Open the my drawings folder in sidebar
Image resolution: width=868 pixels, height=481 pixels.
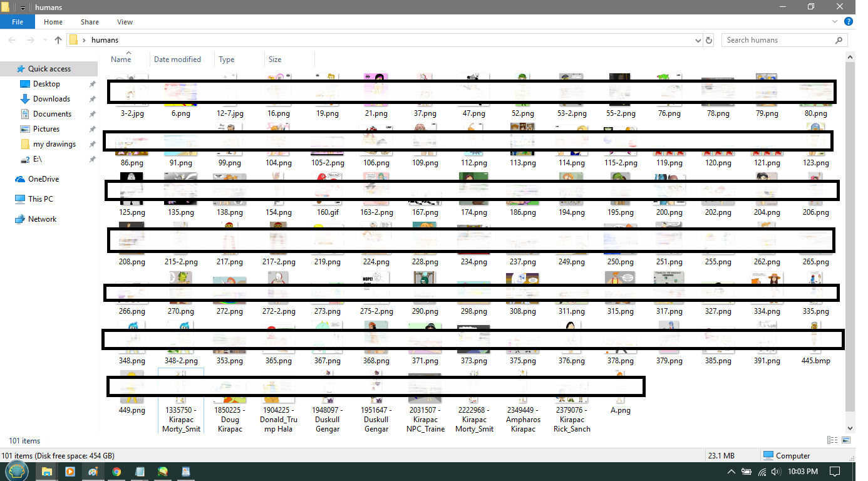pyautogui.click(x=54, y=144)
